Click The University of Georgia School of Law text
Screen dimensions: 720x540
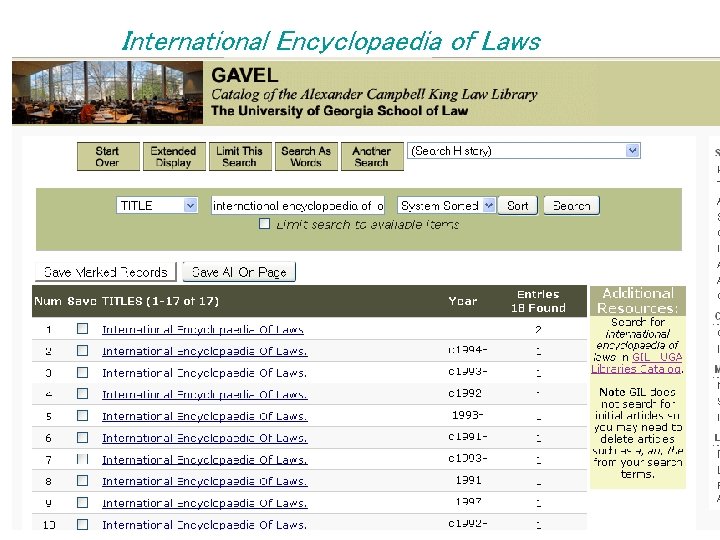pyautogui.click(x=339, y=111)
